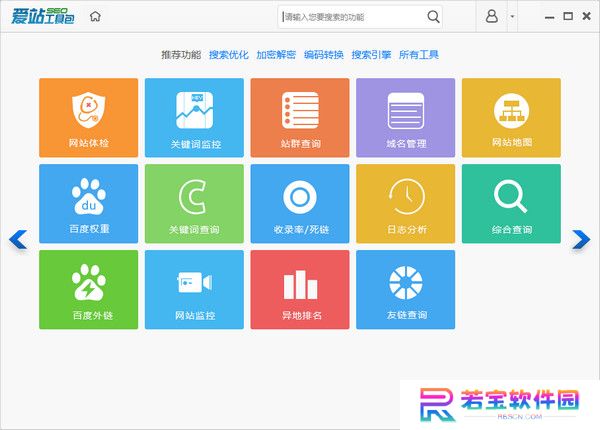The image size is (600, 430).
Task: Open the 域名管理 domain management tile
Action: point(406,118)
